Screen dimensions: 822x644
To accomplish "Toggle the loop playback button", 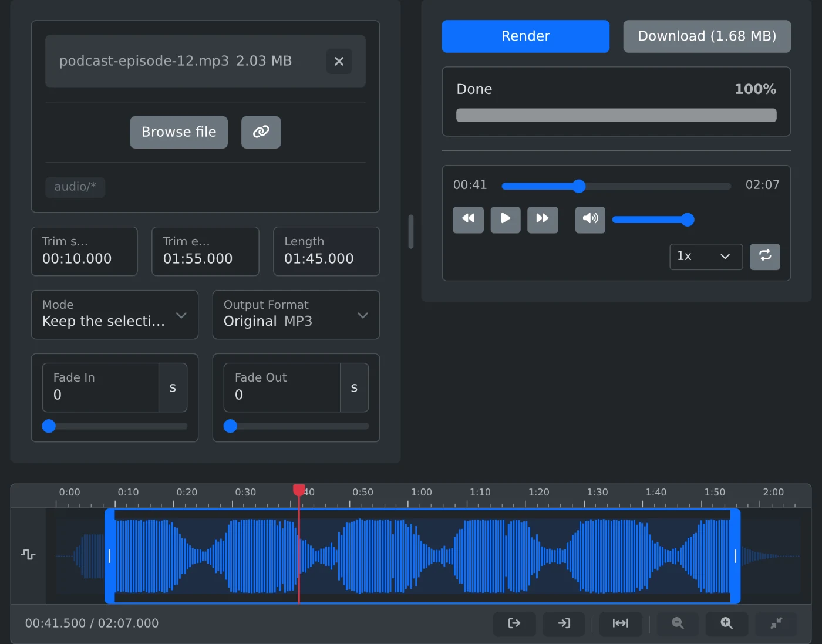I will point(765,257).
